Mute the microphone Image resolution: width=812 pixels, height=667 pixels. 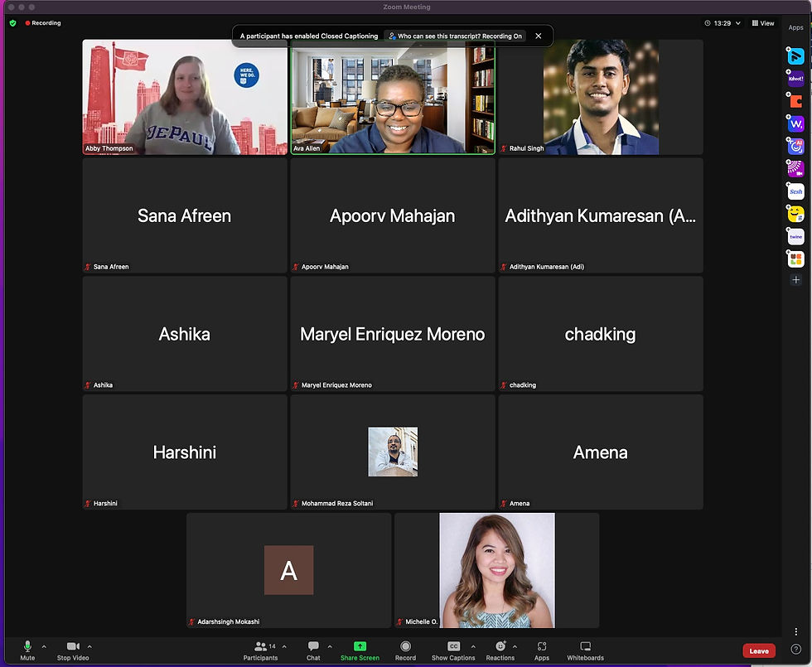click(x=27, y=650)
